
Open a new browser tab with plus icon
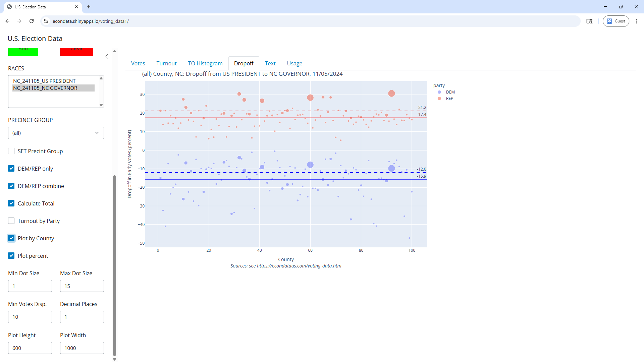89,7
